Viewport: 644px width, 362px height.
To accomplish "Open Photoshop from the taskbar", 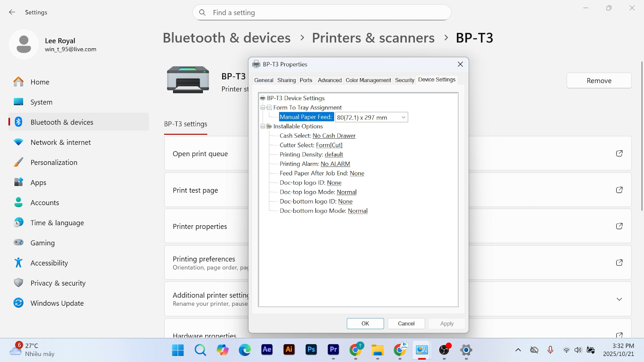I will coord(311,350).
